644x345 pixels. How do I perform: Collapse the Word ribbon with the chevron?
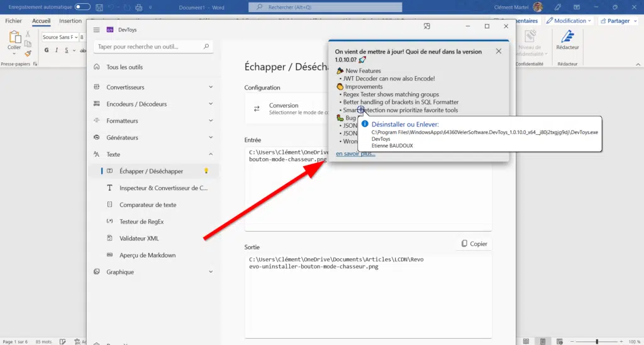tap(638, 64)
